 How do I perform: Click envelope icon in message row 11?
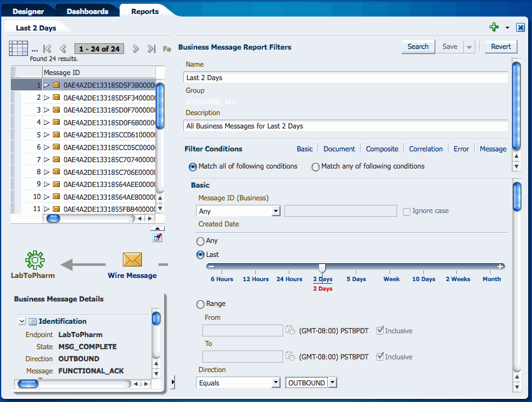(57, 209)
